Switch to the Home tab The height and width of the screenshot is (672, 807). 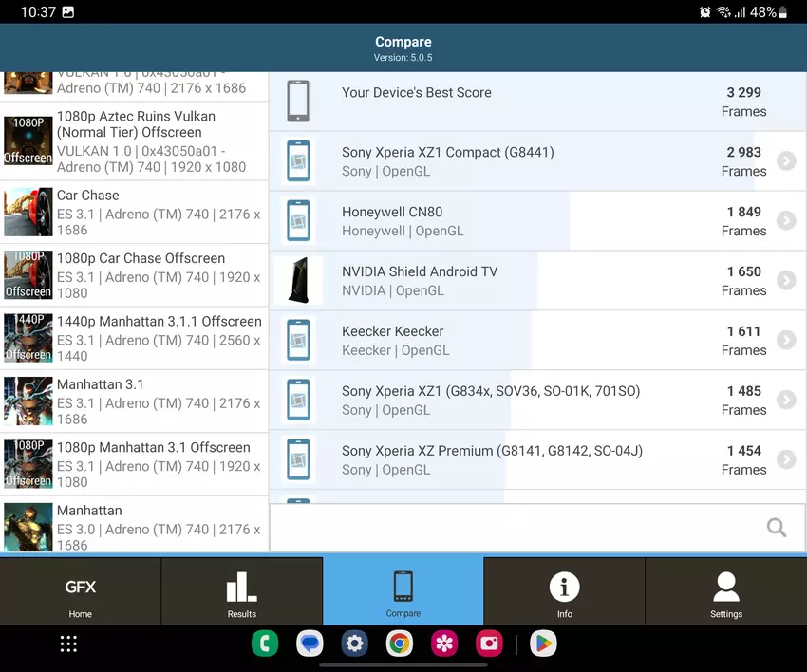(81, 592)
